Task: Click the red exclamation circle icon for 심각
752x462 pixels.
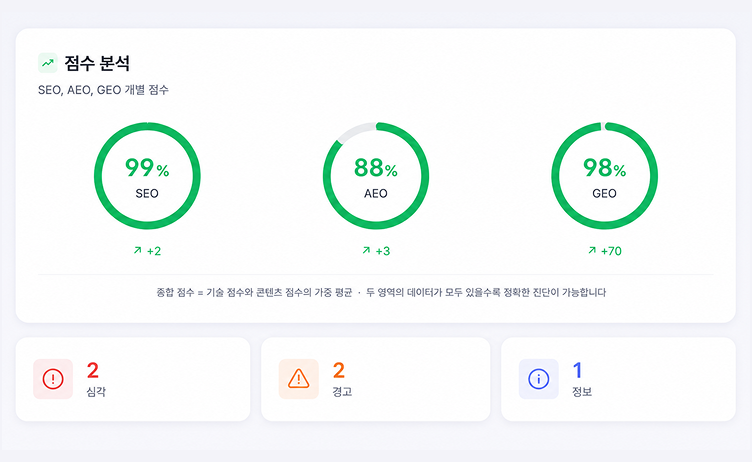Action: click(x=53, y=379)
